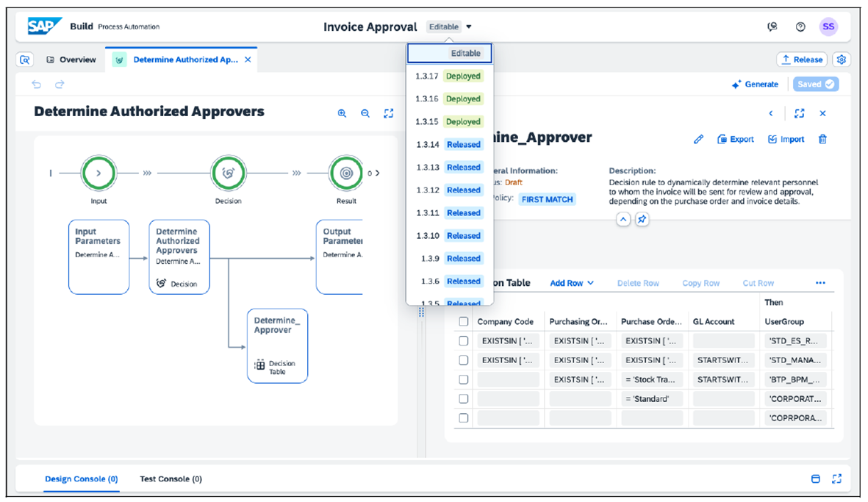868x502 pixels.
Task: Switch to the Test Console tab
Action: (171, 479)
